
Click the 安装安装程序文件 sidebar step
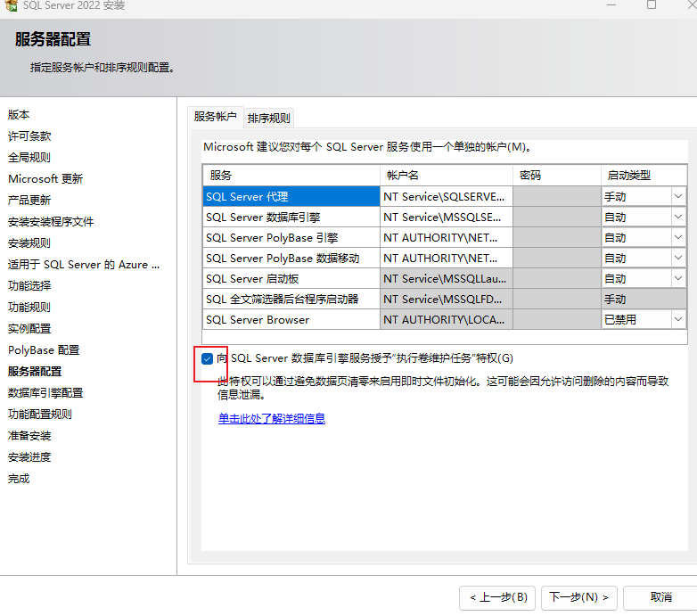coord(51,221)
